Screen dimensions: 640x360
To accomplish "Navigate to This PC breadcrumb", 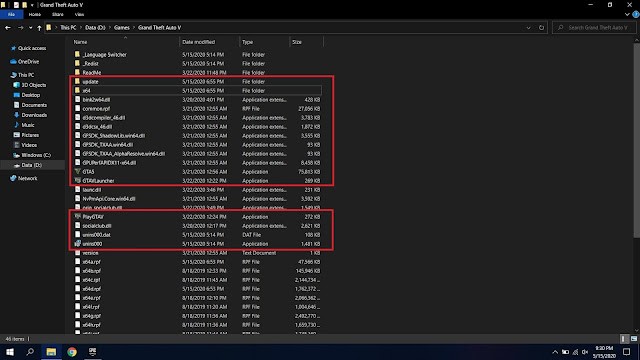I will (68, 28).
